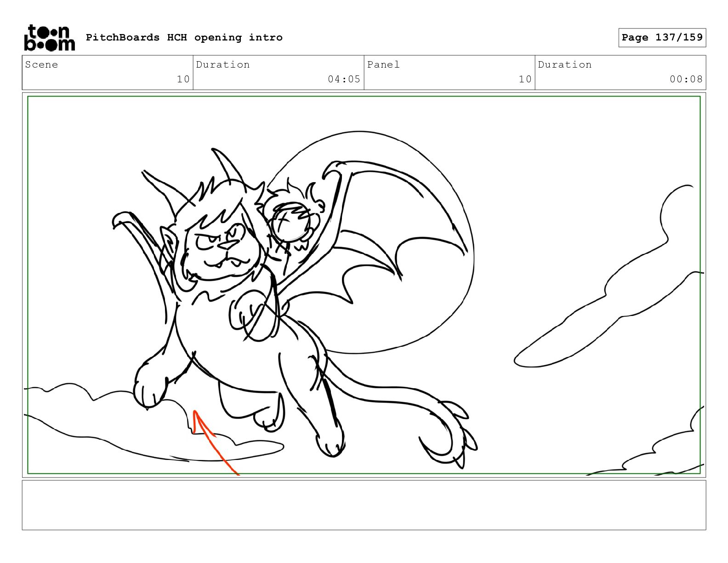The width and height of the screenshot is (728, 563).
Task: Select scene number value '10'
Action: 183,79
